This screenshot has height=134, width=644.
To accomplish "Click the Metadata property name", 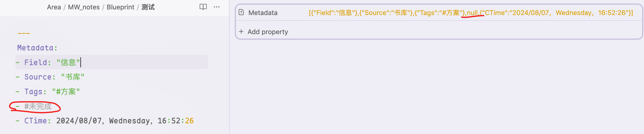I will pyautogui.click(x=263, y=13).
